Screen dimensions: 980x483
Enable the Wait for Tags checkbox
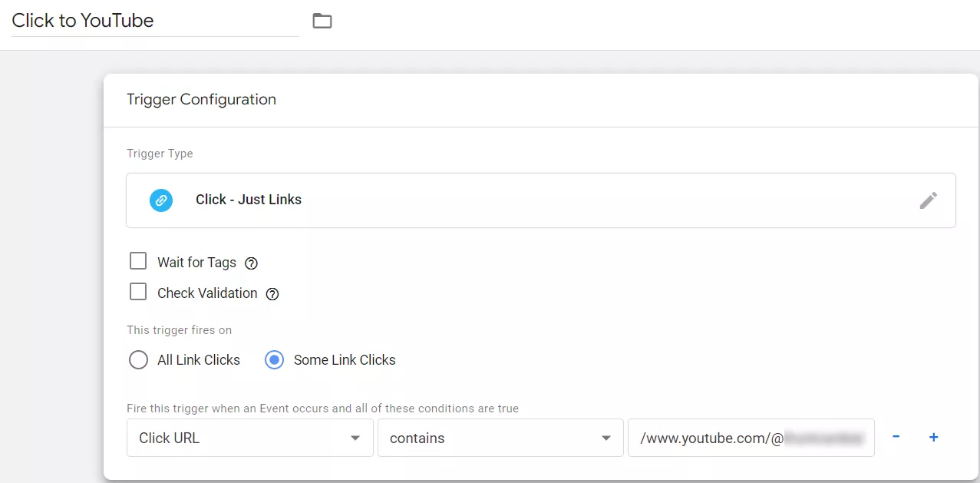[138, 261]
